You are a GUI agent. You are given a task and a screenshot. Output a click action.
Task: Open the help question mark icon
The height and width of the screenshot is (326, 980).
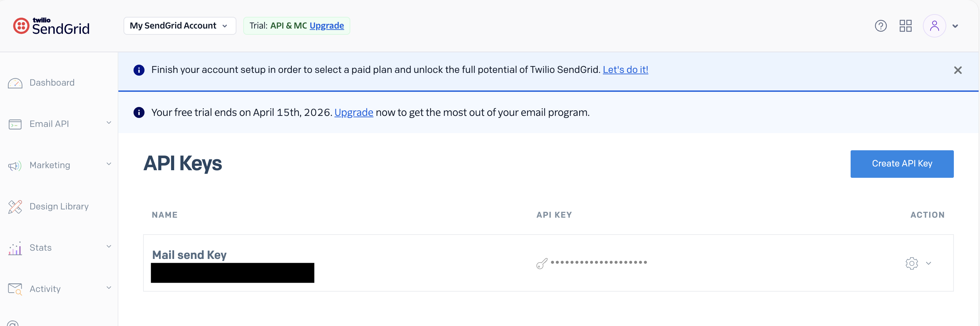pos(880,26)
